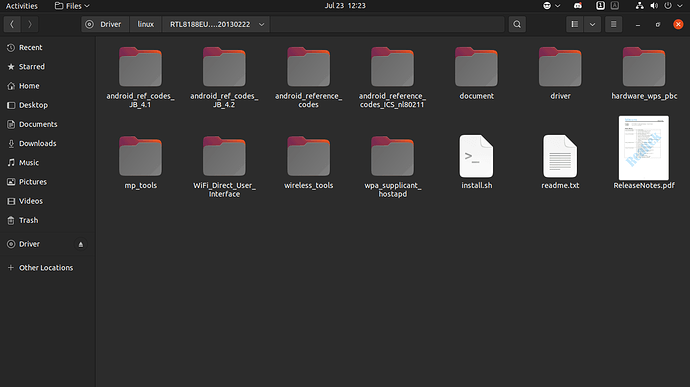Open Downloads in the sidebar
The height and width of the screenshot is (387, 690).
pos(48,144)
